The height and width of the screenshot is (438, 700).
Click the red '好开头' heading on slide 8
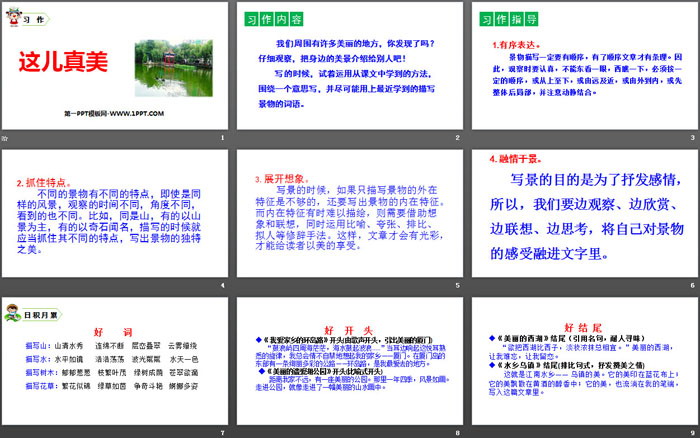tap(348, 330)
